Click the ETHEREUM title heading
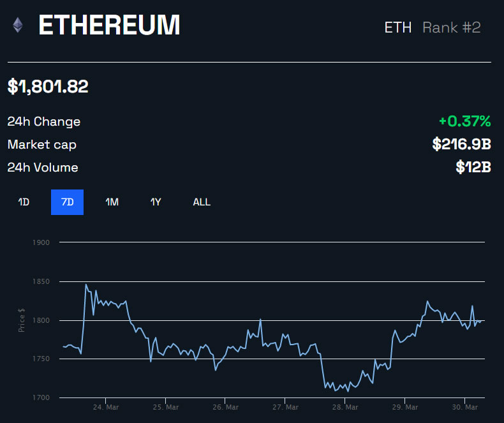 pyautogui.click(x=109, y=26)
